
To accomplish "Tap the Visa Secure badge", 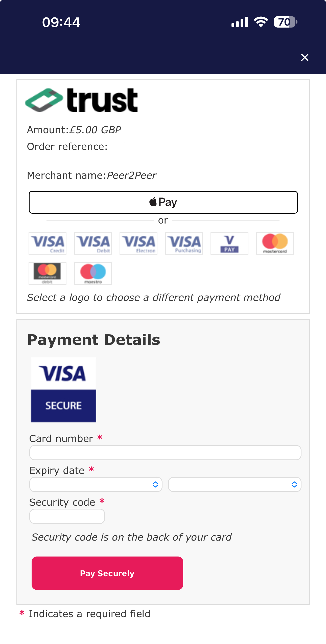I will [x=63, y=389].
